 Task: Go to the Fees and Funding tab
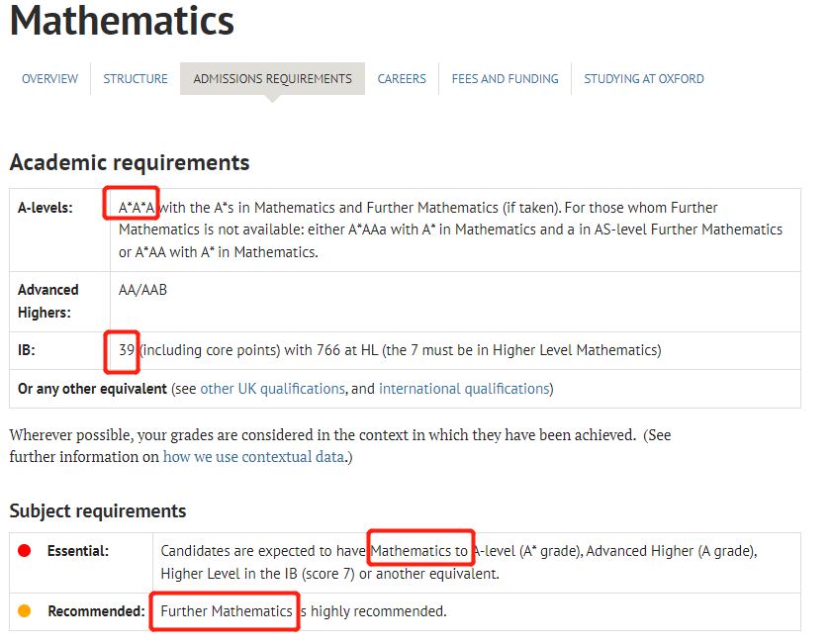506,78
